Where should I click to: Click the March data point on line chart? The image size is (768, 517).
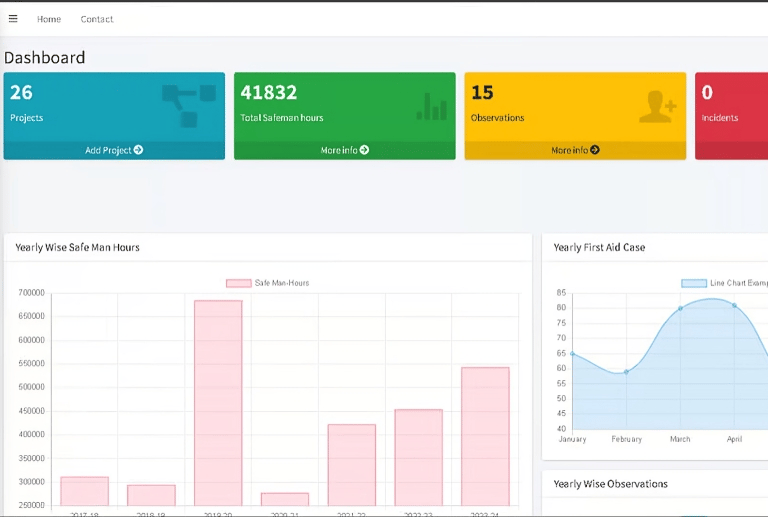click(680, 308)
